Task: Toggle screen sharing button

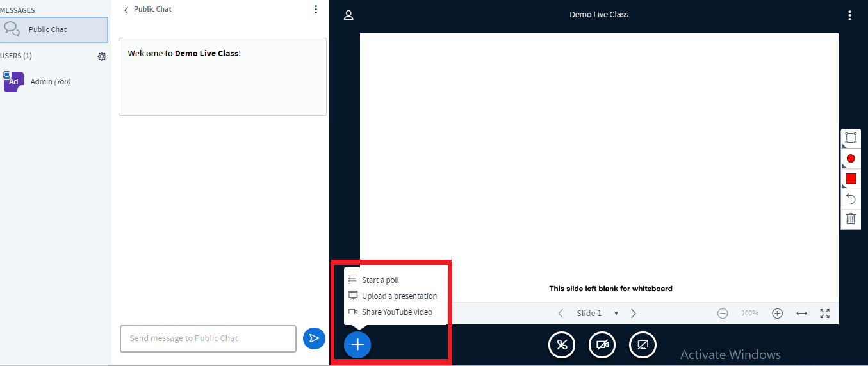Action: pyautogui.click(x=643, y=346)
